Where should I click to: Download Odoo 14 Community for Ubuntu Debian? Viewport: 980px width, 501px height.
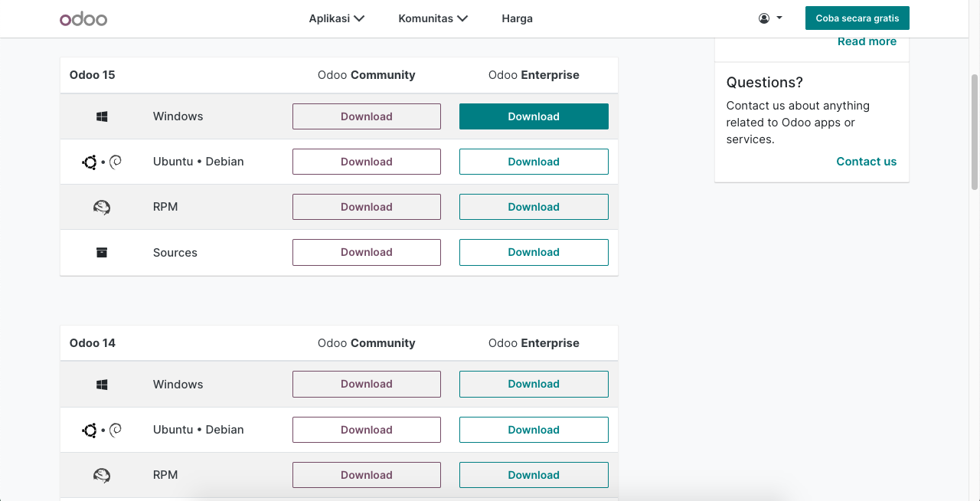(x=367, y=430)
